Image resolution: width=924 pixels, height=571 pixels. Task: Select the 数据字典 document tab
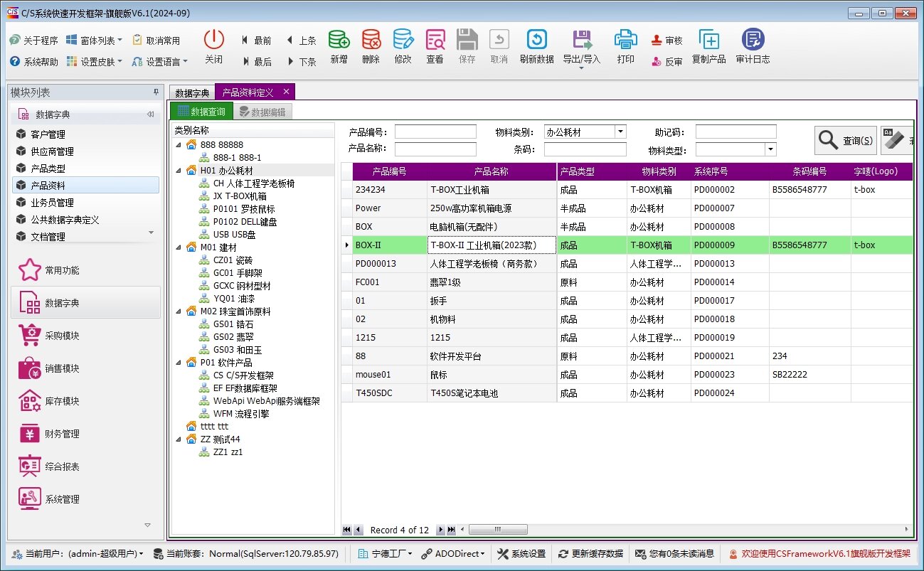[191, 92]
